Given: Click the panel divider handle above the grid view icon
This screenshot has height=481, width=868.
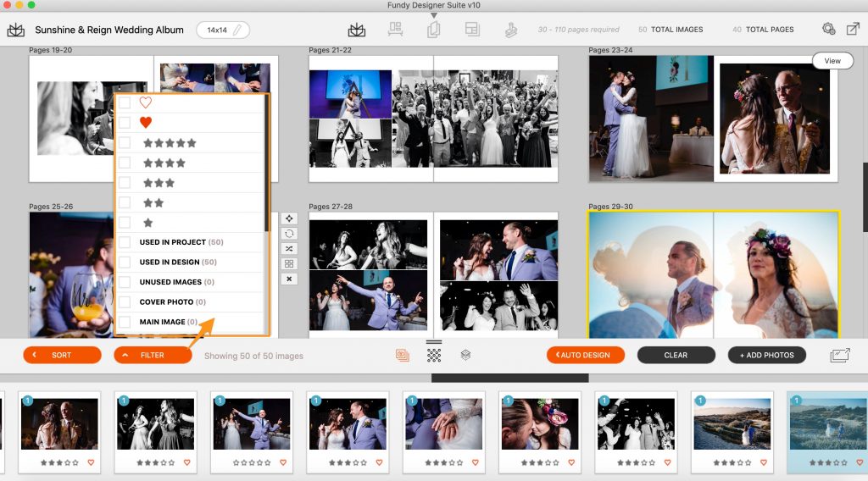Looking at the screenshot, I should [x=434, y=342].
